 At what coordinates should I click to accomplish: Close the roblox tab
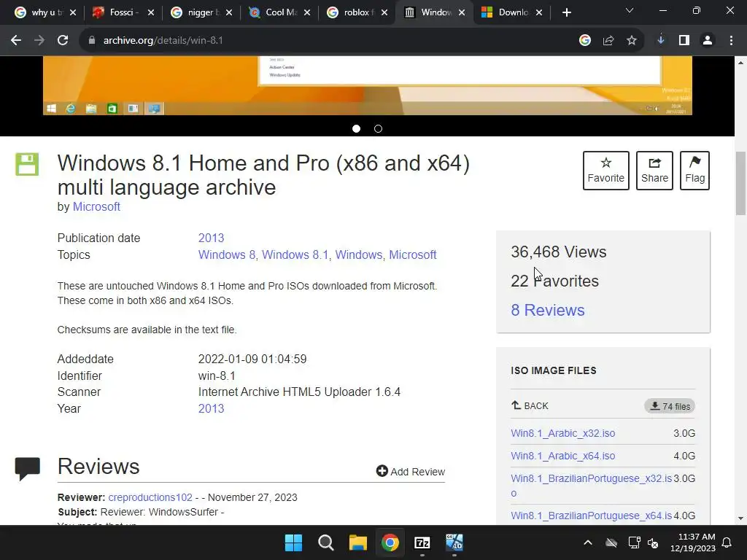(384, 12)
